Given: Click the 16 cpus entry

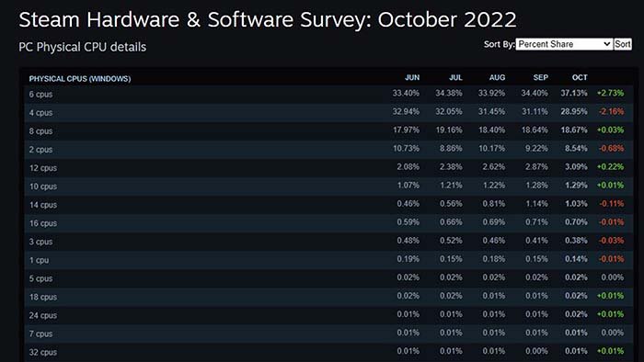Looking at the screenshot, I should [43, 223].
